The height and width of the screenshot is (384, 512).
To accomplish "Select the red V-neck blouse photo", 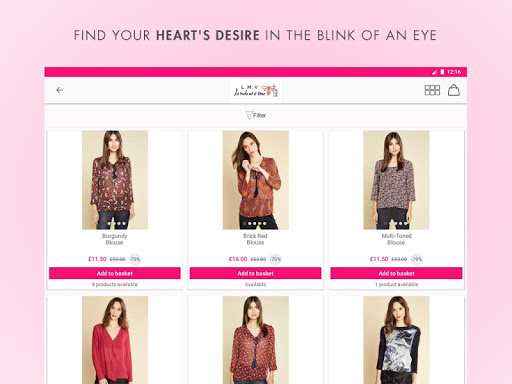I will [115, 340].
